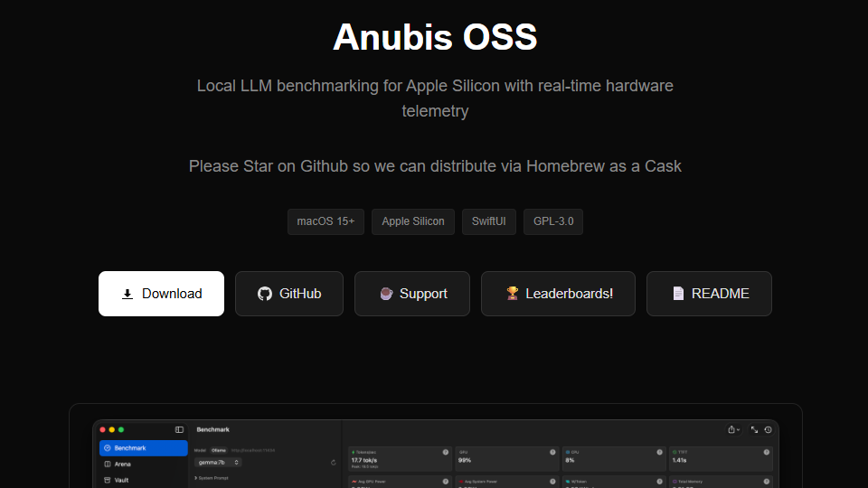
Task: Open the gemma:7b model dropdown
Action: (217, 462)
